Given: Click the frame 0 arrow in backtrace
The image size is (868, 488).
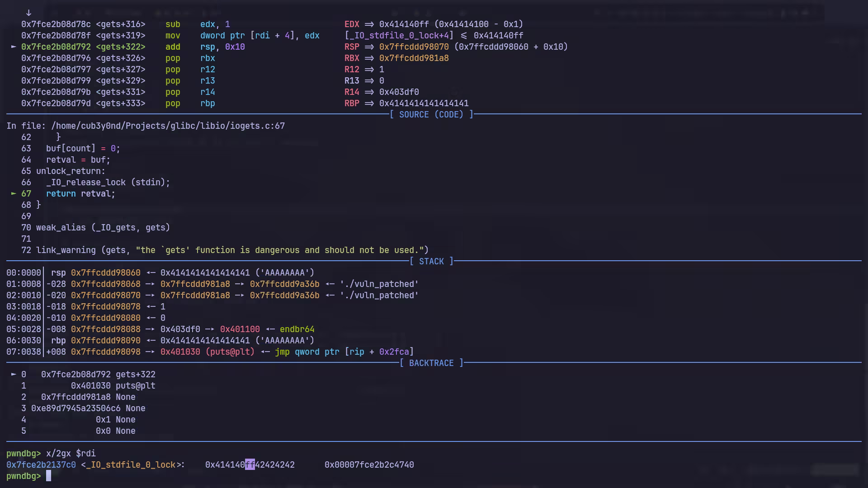Looking at the screenshot, I should (14, 374).
